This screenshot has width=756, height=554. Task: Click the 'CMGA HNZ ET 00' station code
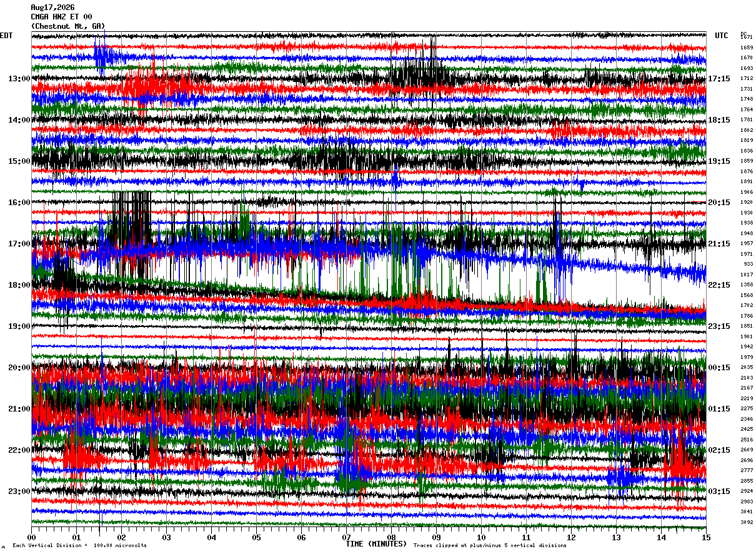click(61, 17)
